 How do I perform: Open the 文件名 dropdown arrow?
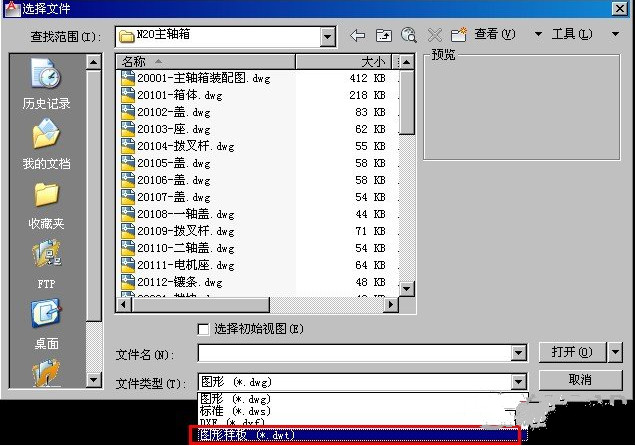pos(518,354)
